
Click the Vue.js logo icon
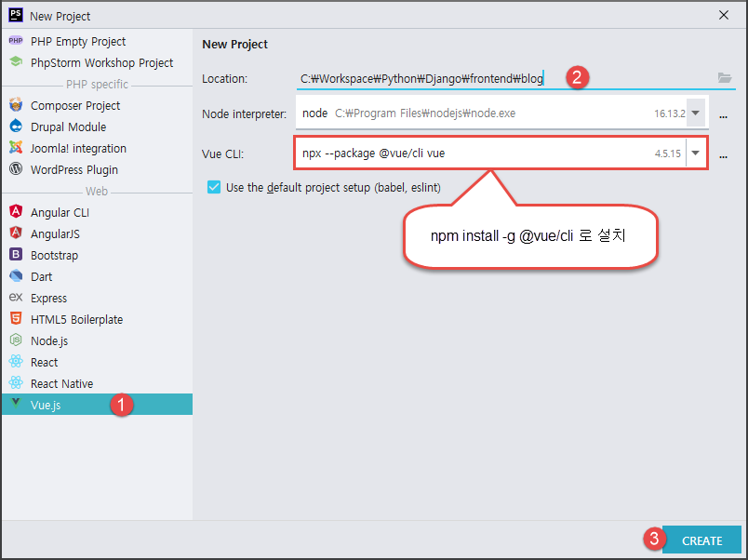16,403
